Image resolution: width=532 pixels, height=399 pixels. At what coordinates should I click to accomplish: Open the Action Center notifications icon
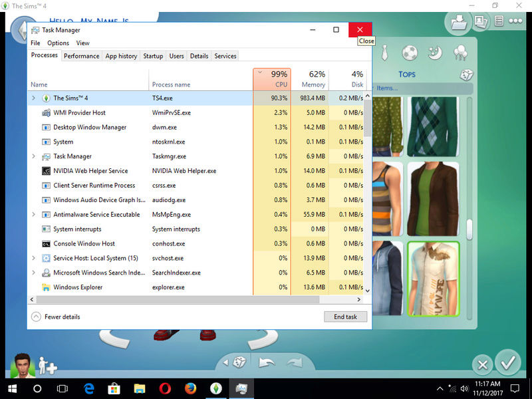coord(515,389)
